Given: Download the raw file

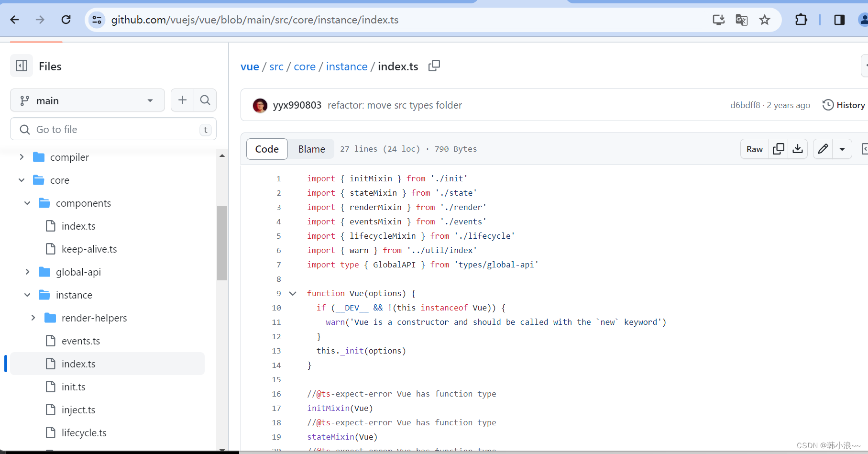Looking at the screenshot, I should pyautogui.click(x=798, y=149).
